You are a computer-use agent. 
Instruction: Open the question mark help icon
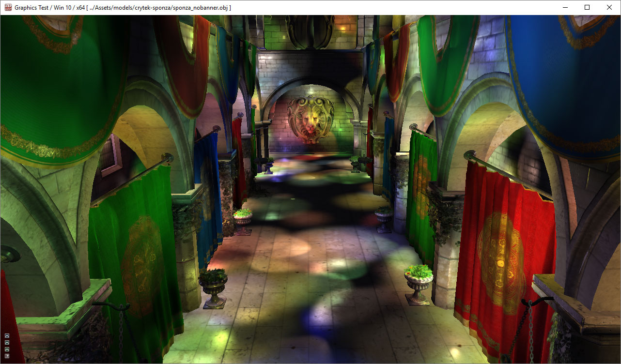click(x=7, y=356)
